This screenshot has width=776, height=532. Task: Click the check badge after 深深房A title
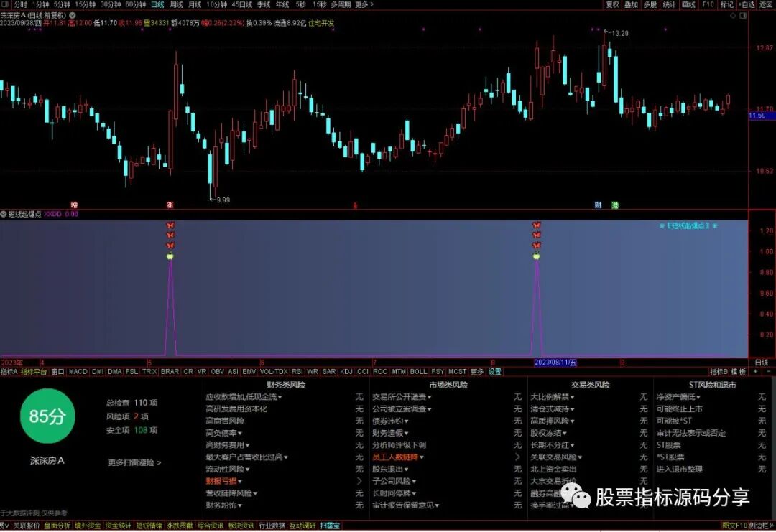[73, 16]
